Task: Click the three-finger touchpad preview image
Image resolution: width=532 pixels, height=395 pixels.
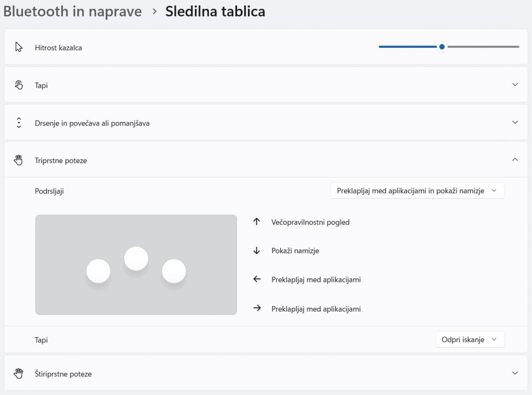Action: pos(136,265)
